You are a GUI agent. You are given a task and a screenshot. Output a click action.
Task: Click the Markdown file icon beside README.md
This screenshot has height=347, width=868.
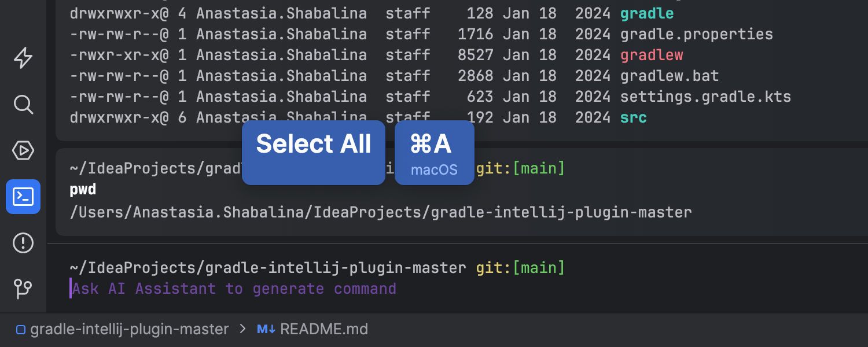pyautogui.click(x=266, y=330)
